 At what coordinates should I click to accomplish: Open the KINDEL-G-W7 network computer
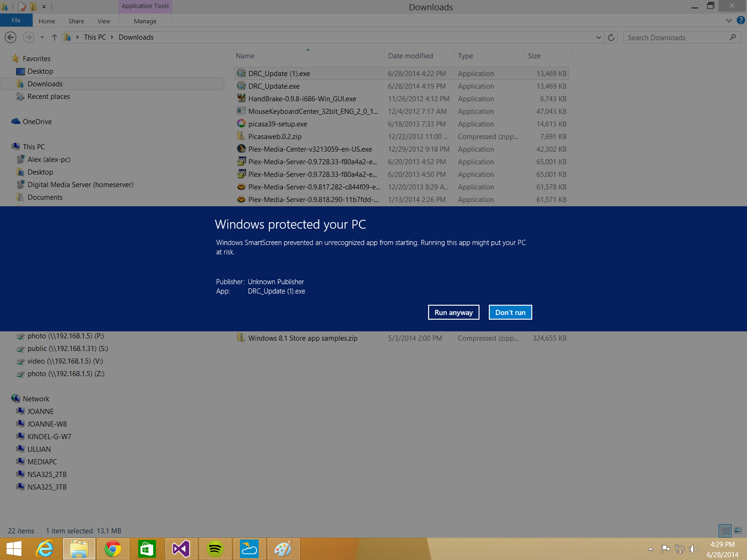click(49, 437)
